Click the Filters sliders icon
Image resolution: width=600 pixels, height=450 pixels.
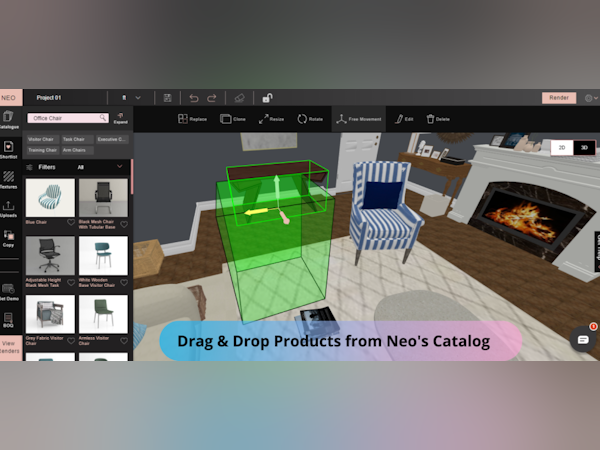29,167
